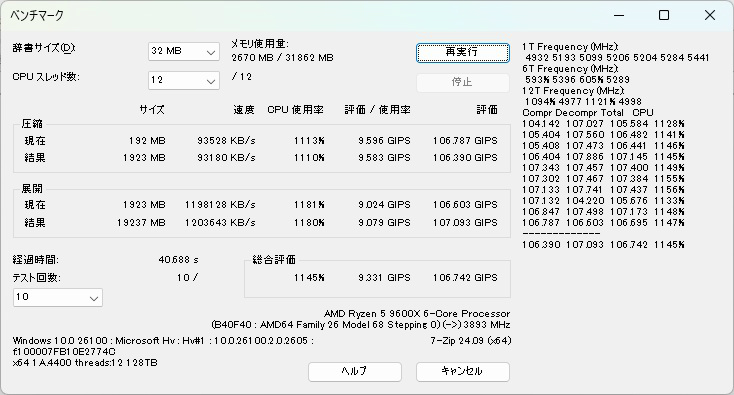
Task: Click the 評価 / 使用率 column header
Action: (377, 110)
